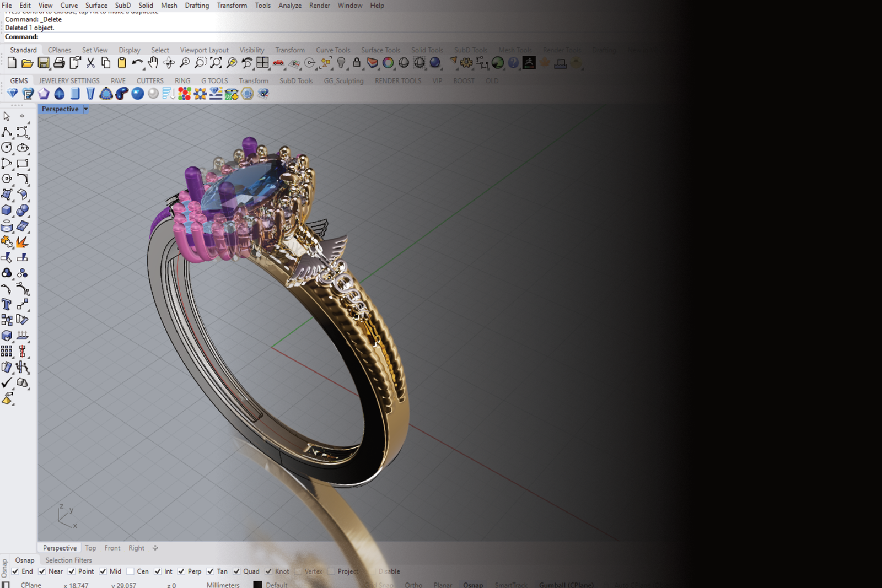Click the four-viewport layout icon
This screenshot has width=882, height=588.
click(262, 63)
